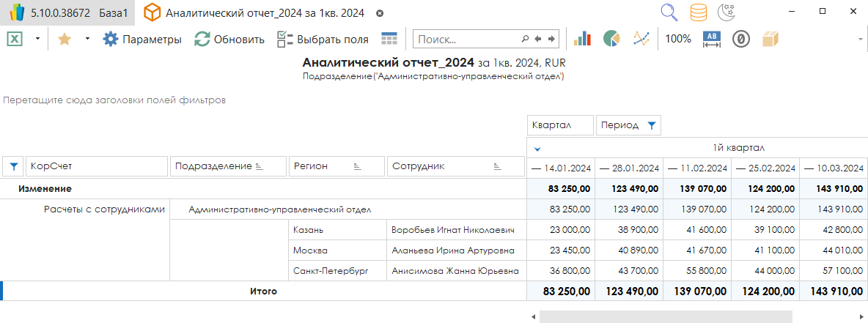
Task: Click the Excel export icon
Action: click(x=14, y=39)
